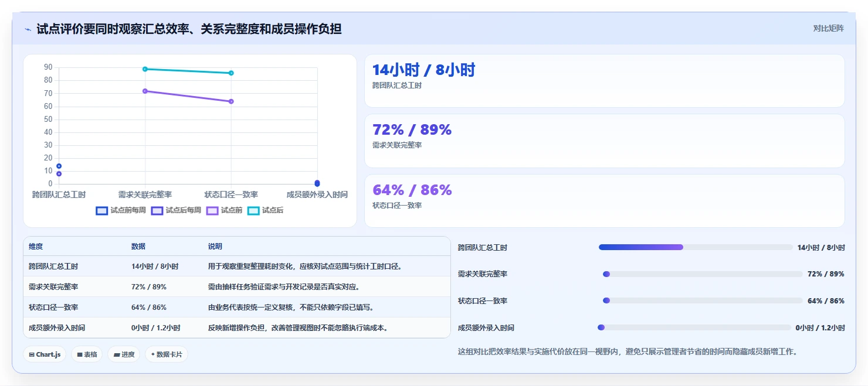Image resolution: width=868 pixels, height=386 pixels.
Task: Click the 成员额外录入时间 x-axis label
Action: (x=317, y=194)
